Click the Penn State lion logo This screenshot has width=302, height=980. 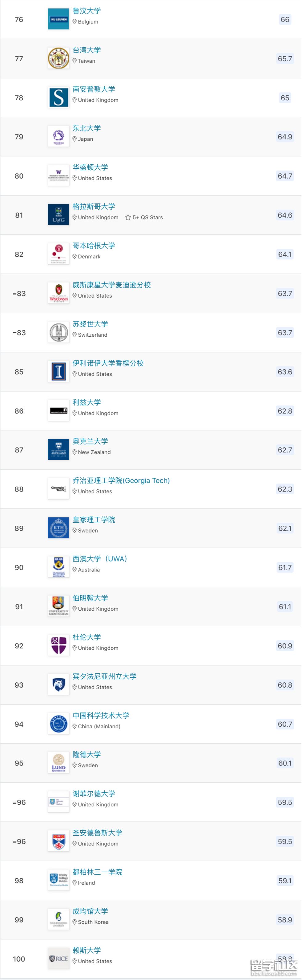pyautogui.click(x=58, y=685)
